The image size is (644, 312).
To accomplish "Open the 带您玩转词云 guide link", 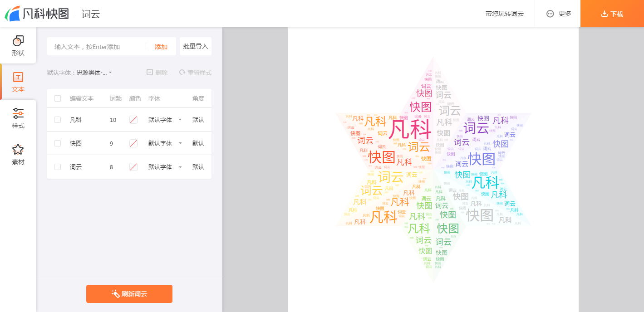I will (505, 14).
